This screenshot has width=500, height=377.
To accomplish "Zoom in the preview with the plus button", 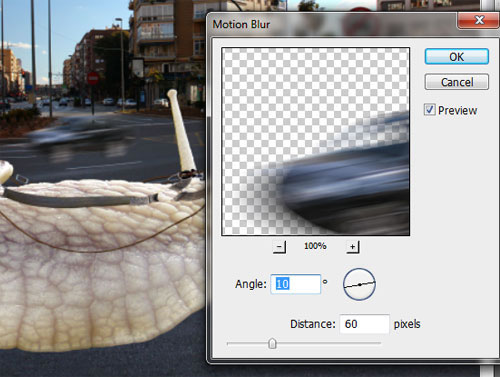I will pos(353,247).
